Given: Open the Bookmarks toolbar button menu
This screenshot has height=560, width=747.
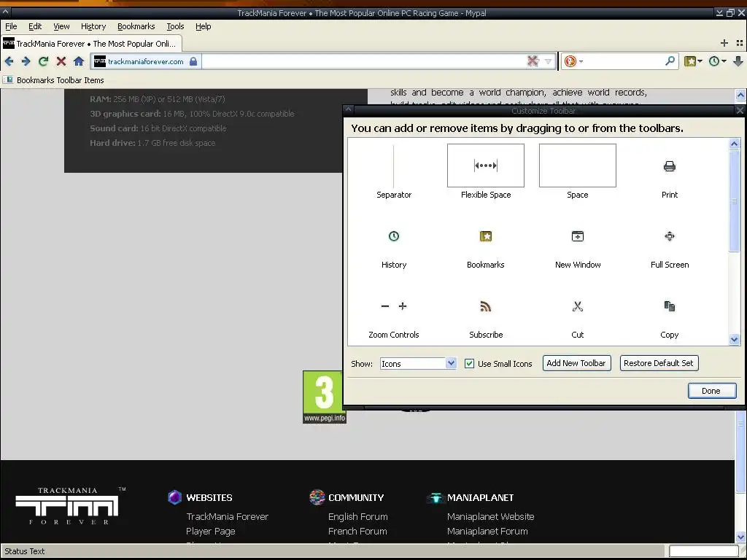Looking at the screenshot, I should coord(693,61).
